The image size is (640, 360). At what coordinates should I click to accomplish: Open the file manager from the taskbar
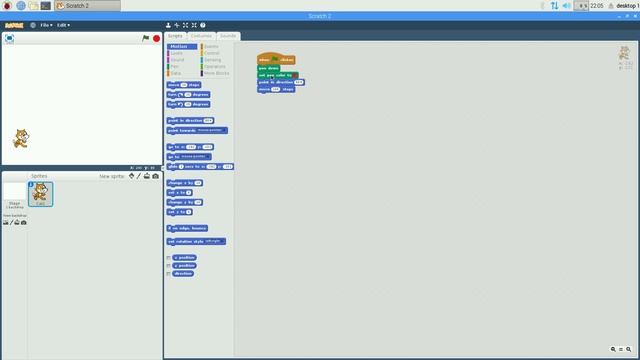tap(33, 5)
